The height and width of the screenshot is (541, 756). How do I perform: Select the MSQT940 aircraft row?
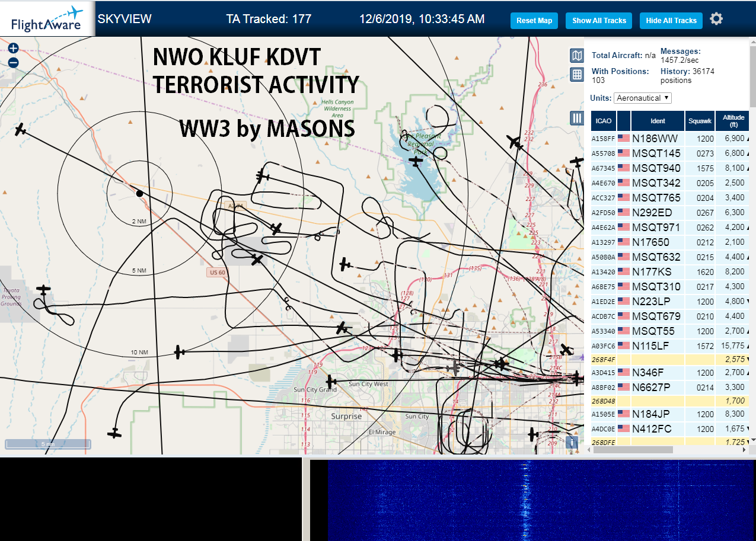tap(671, 168)
